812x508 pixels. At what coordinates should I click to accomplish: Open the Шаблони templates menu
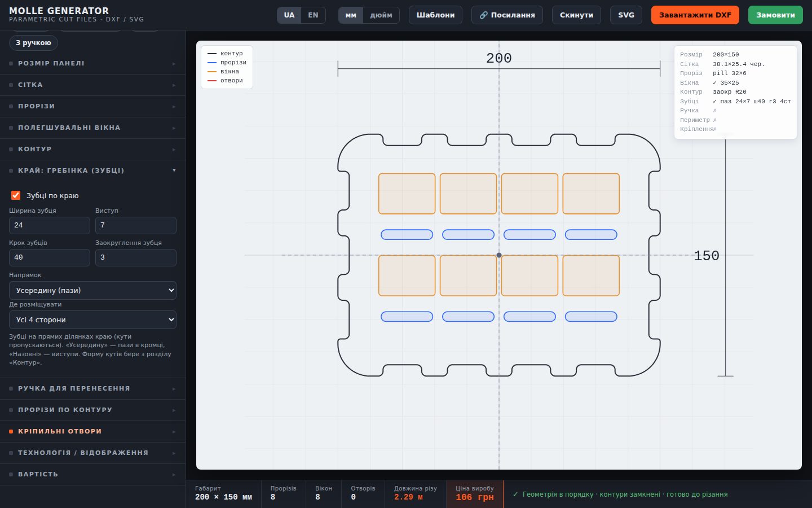435,15
